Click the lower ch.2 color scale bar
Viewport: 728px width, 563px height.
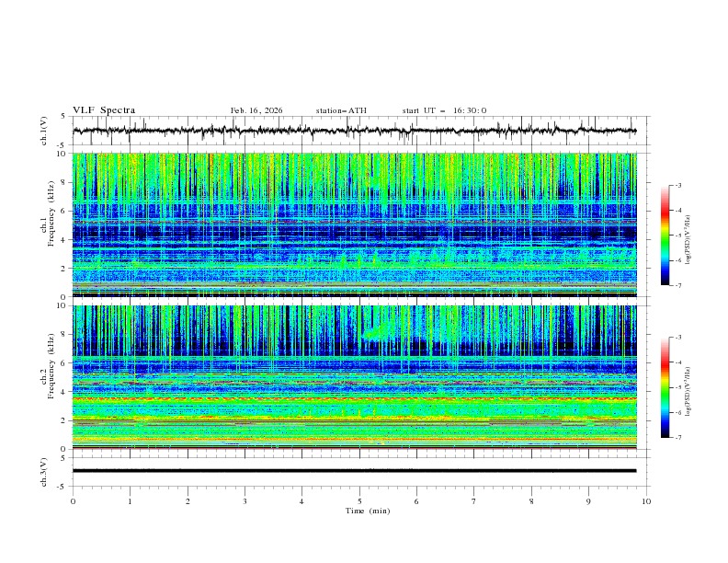coord(665,387)
